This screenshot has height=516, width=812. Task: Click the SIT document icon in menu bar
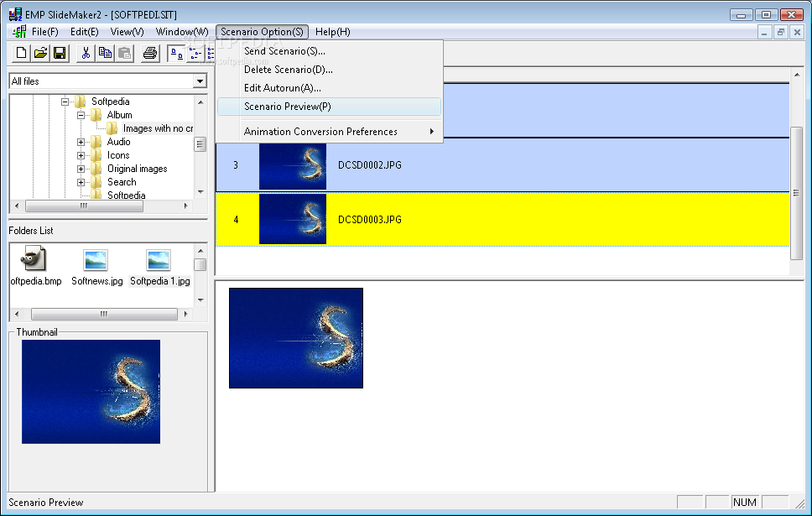pyautogui.click(x=19, y=32)
